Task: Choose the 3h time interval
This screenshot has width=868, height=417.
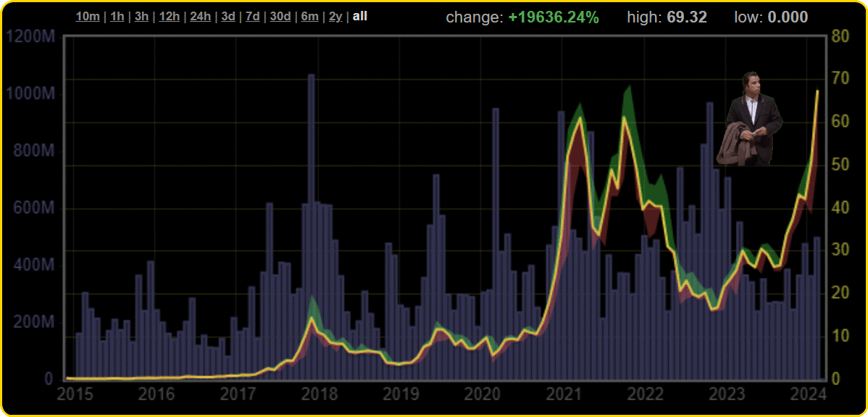Action: click(141, 16)
